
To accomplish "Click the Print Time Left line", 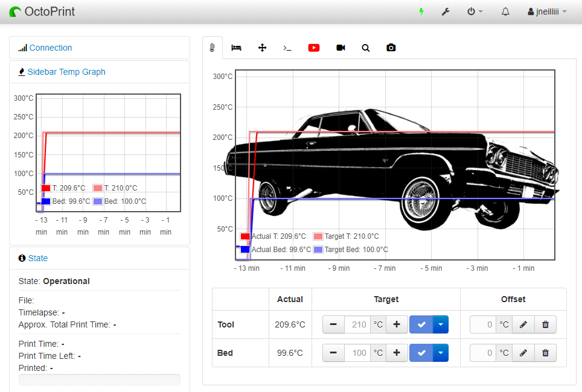I will (x=50, y=356).
